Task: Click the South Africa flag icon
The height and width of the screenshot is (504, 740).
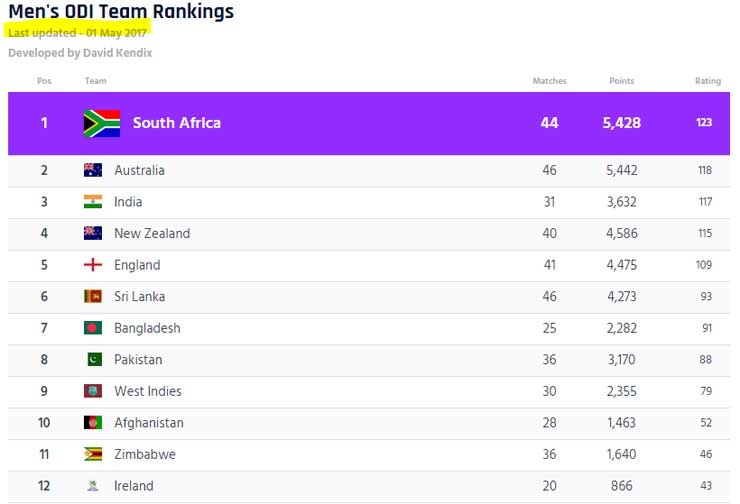Action: [x=101, y=123]
